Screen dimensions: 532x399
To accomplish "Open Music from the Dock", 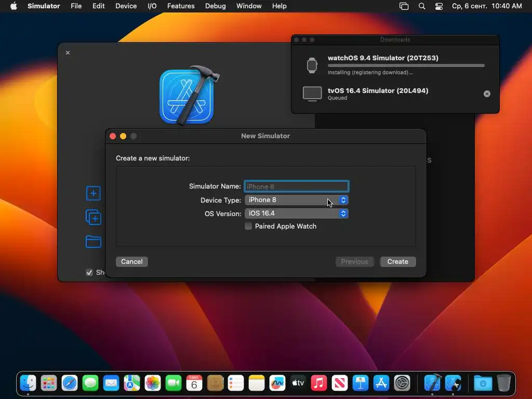I will (319, 383).
